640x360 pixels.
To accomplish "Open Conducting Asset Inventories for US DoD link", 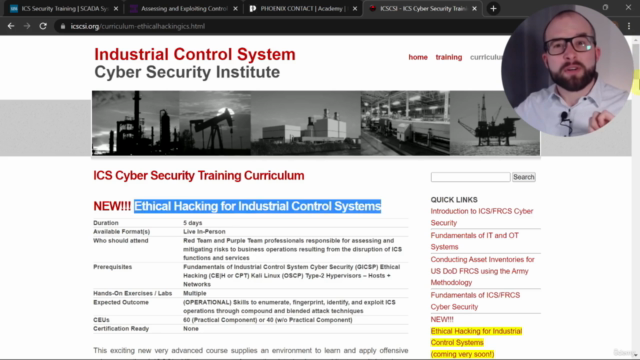I will click(482, 271).
